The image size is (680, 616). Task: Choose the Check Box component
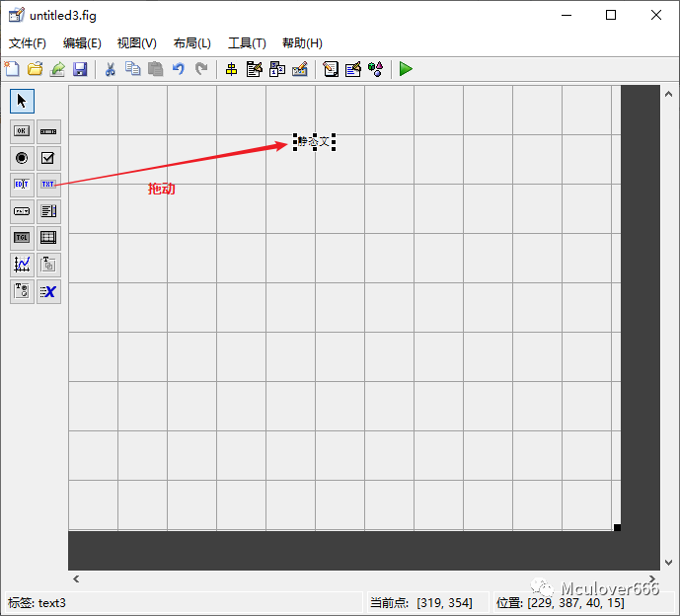pos(48,158)
